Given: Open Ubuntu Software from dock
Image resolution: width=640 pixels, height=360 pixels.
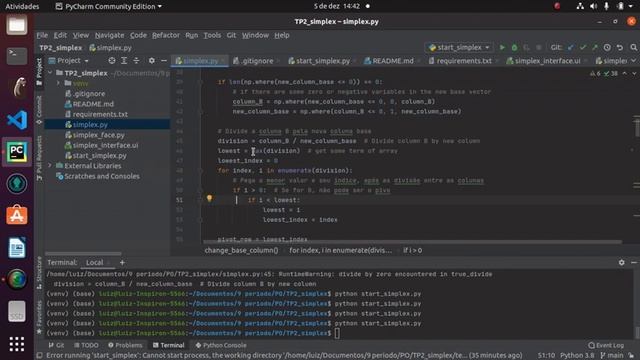Looking at the screenshot, I should tap(17, 216).
